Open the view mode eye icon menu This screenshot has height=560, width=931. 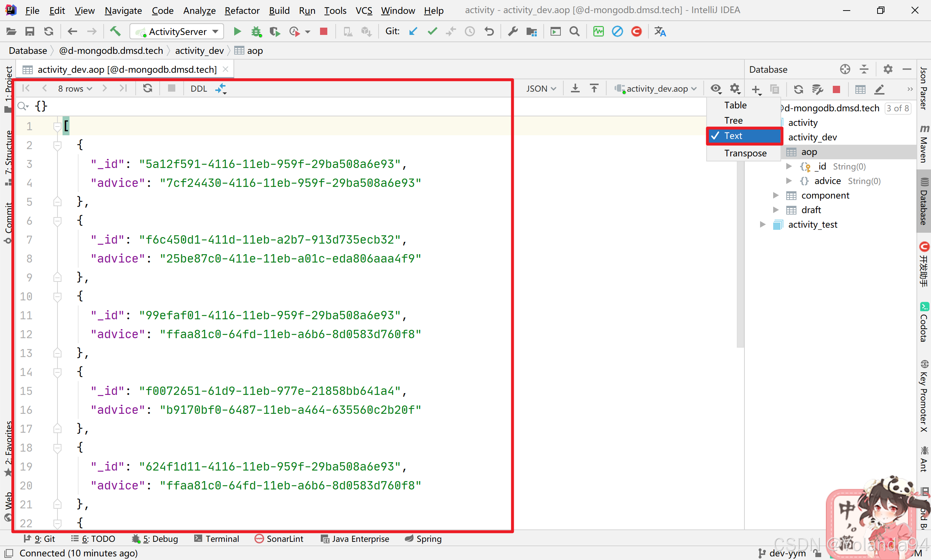click(x=715, y=88)
